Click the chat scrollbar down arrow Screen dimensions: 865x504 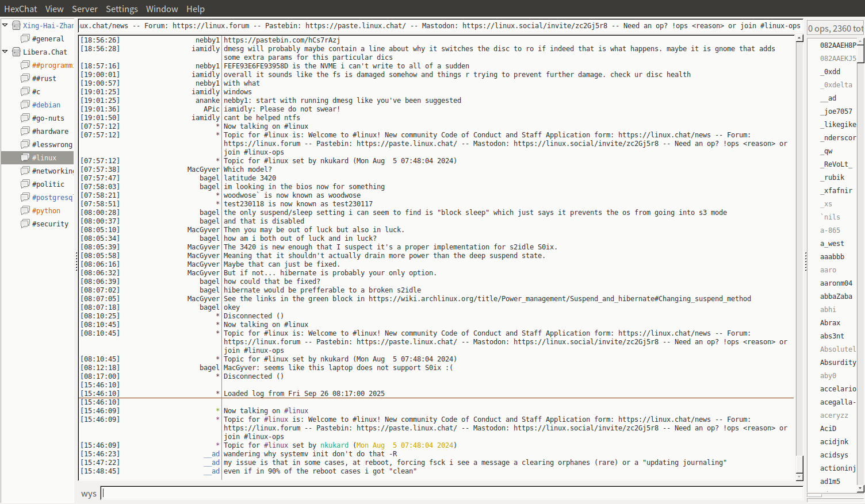(x=799, y=477)
